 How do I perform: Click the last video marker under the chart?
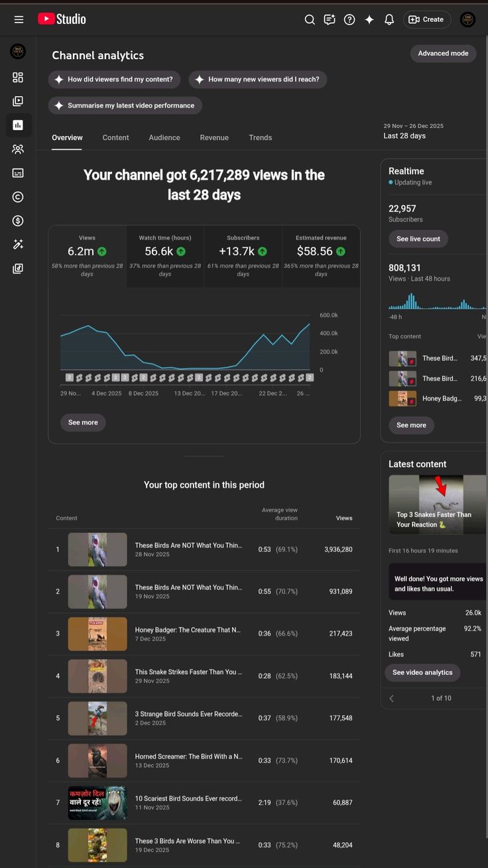point(310,378)
